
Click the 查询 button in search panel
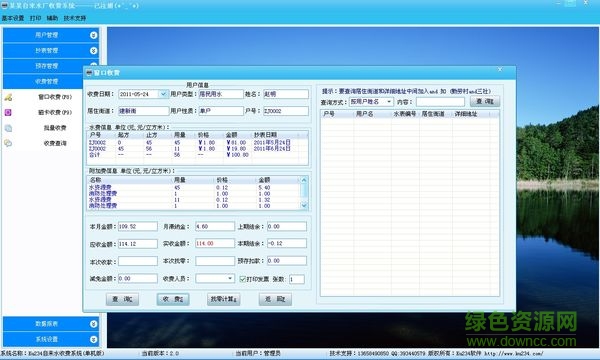484,101
